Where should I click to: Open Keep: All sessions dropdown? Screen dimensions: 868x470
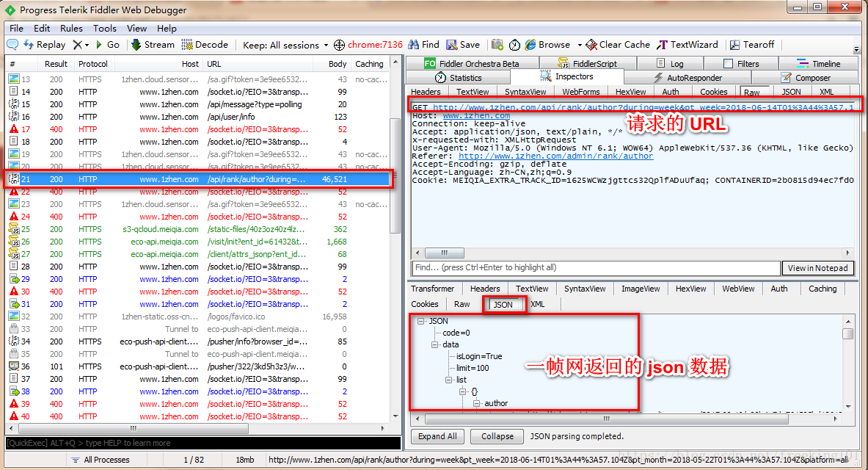(285, 45)
